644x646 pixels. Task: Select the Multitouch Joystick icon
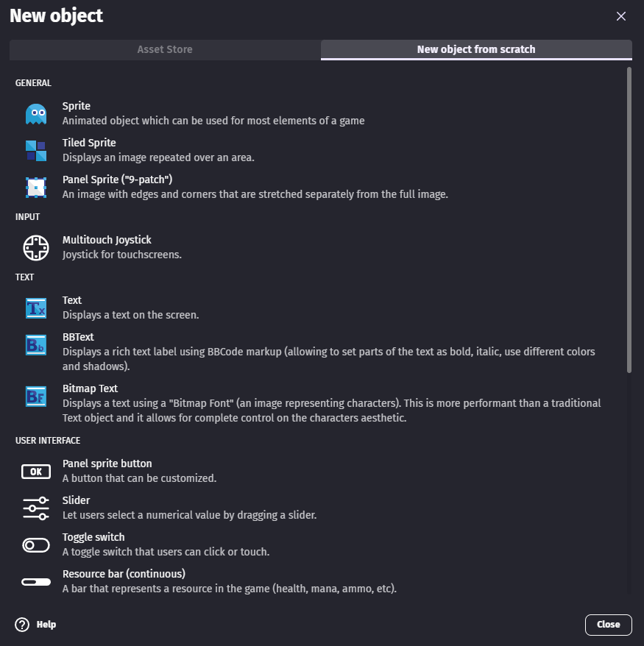pos(35,247)
